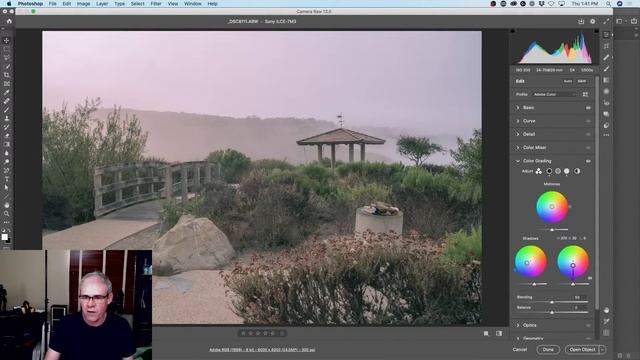Select the Hand tool in left toolbar
640x360 pixels.
coord(7,205)
